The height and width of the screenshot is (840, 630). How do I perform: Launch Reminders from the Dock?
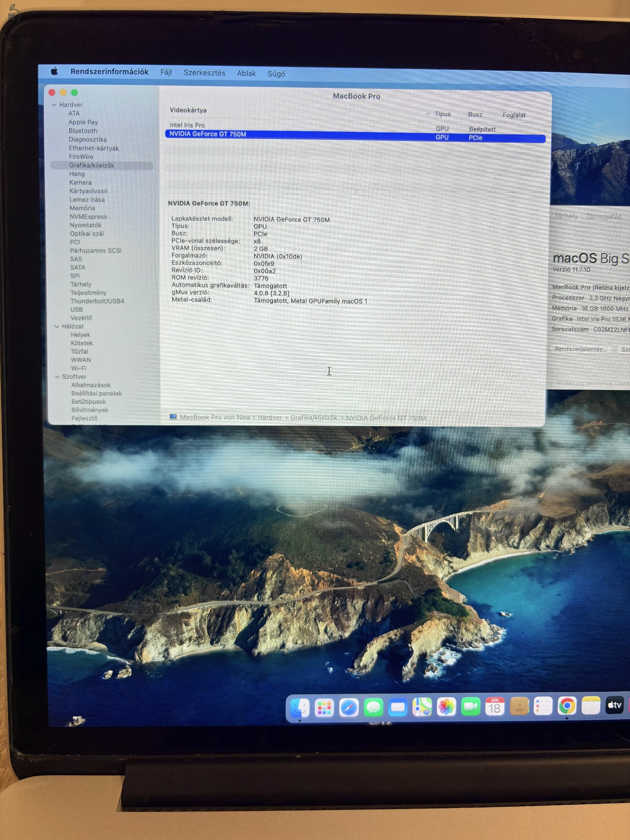coord(543,706)
